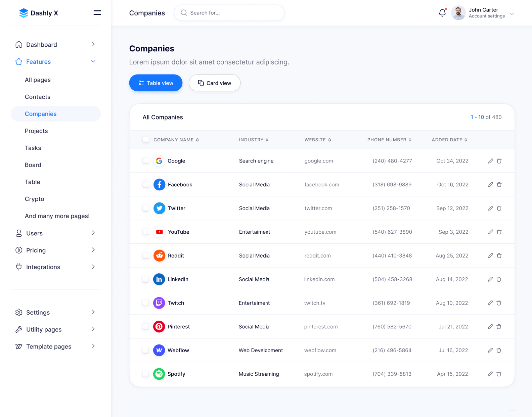Toggle the hamburger sidebar menu icon
Image resolution: width=532 pixels, height=417 pixels.
point(97,13)
